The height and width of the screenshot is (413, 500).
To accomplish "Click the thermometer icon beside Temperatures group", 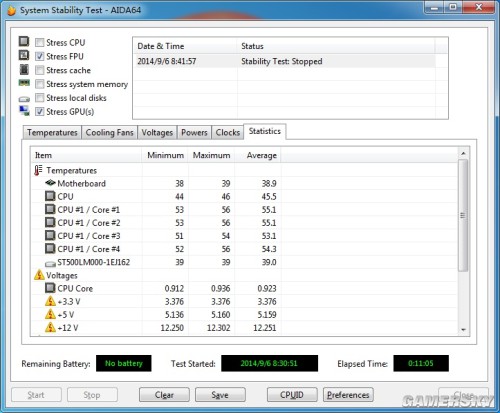I will click(38, 170).
